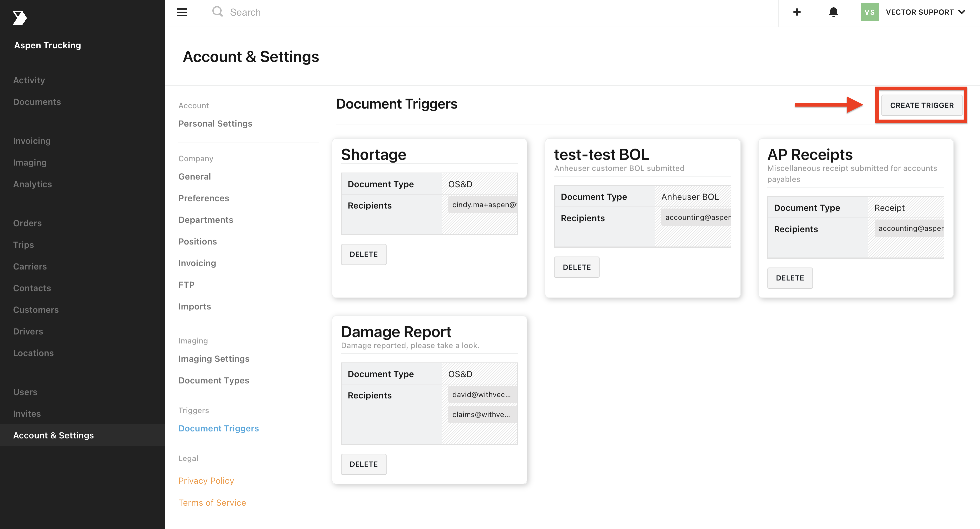Click the Vector logo icon
980x529 pixels.
(x=19, y=18)
